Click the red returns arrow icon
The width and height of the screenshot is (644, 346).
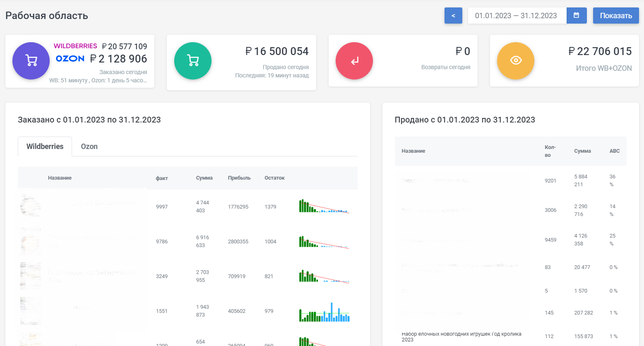tap(354, 61)
